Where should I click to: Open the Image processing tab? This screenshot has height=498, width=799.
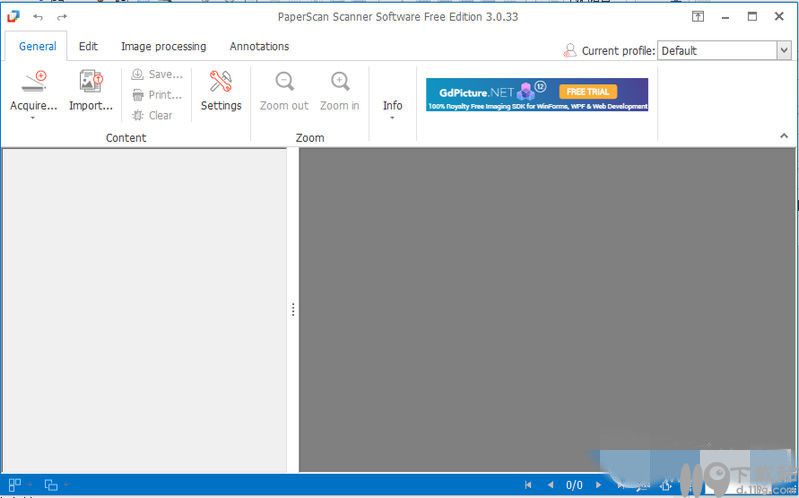click(164, 46)
